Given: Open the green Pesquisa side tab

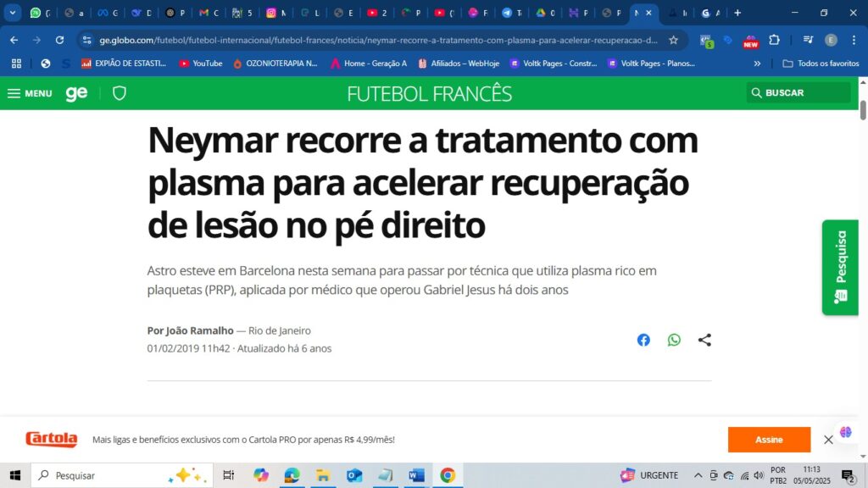Looking at the screenshot, I should pyautogui.click(x=840, y=267).
